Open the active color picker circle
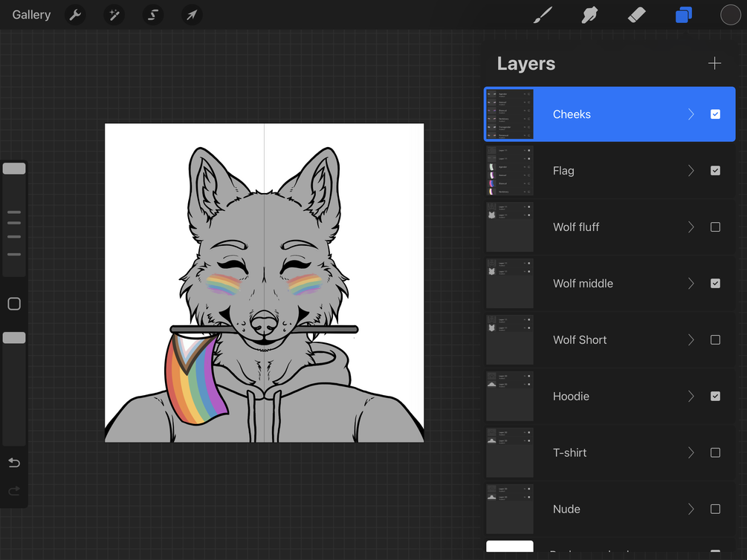Screen dimensions: 747x560 [x=731, y=15]
